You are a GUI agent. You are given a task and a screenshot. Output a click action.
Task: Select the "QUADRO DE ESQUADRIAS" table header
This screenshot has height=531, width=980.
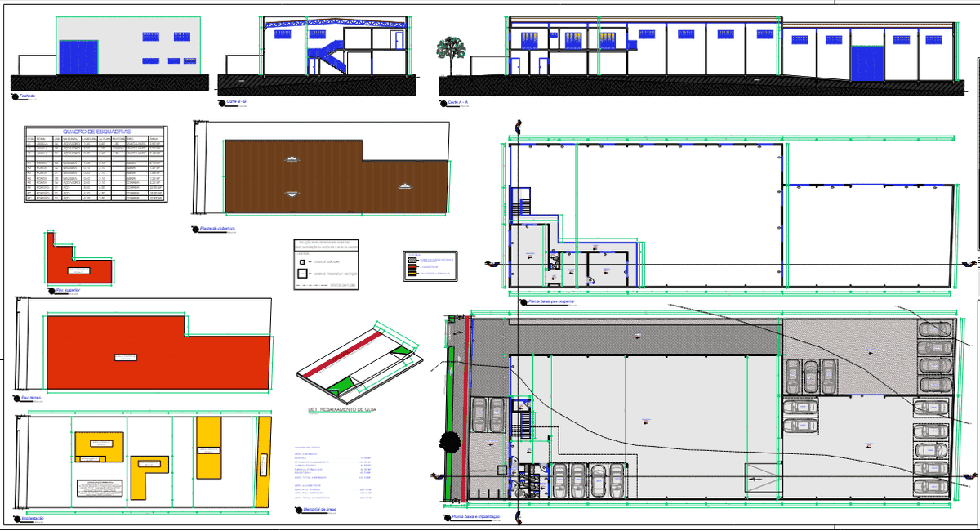click(96, 131)
